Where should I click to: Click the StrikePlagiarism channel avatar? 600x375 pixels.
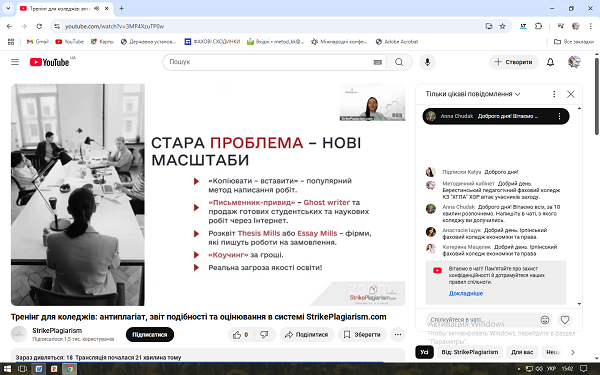coord(19,334)
